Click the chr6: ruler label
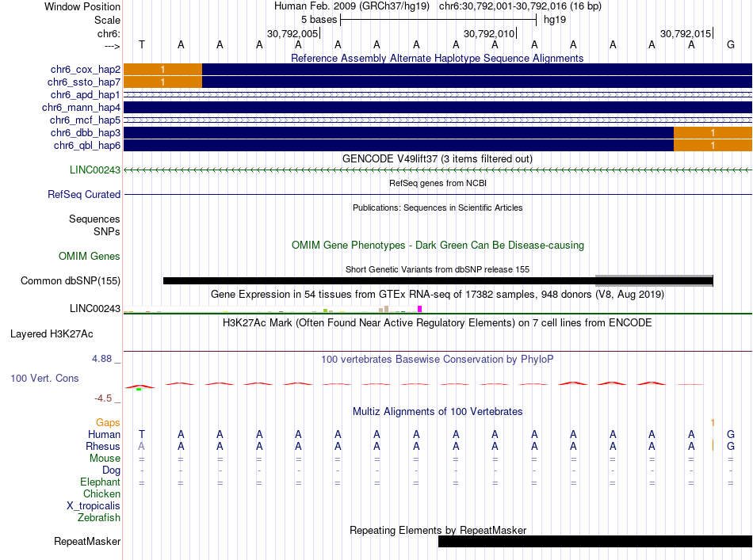The height and width of the screenshot is (560, 753). coord(109,33)
